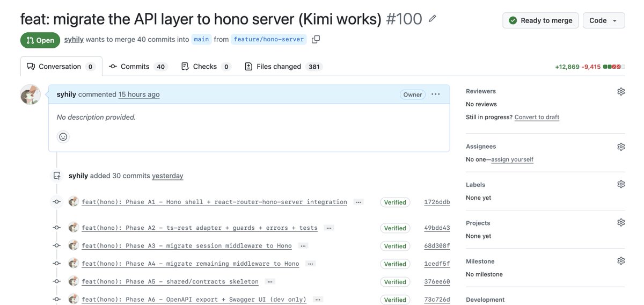Click Verified badge for commit 68d308f

tap(395, 246)
